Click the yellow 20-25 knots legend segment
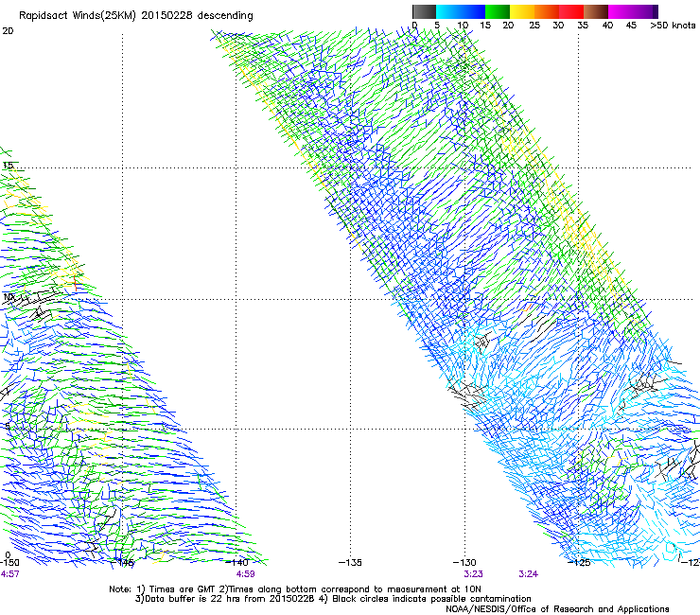 click(522, 11)
